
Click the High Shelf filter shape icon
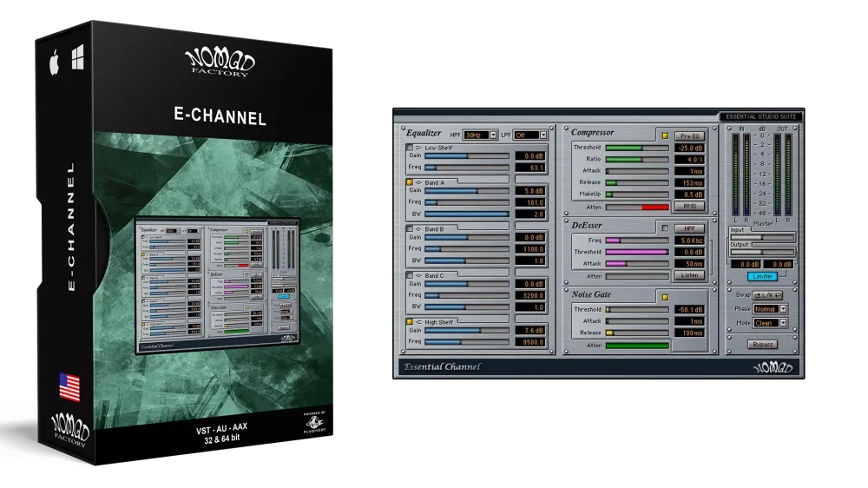(x=419, y=322)
